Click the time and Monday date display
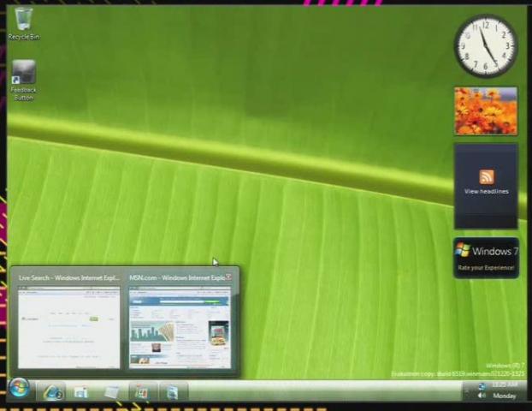Viewport: 532px width, 411px height. click(504, 390)
